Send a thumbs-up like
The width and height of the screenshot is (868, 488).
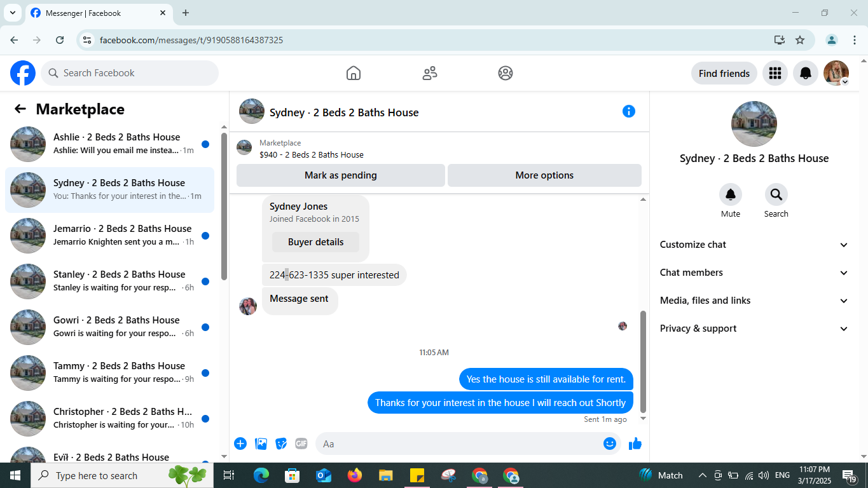(635, 444)
